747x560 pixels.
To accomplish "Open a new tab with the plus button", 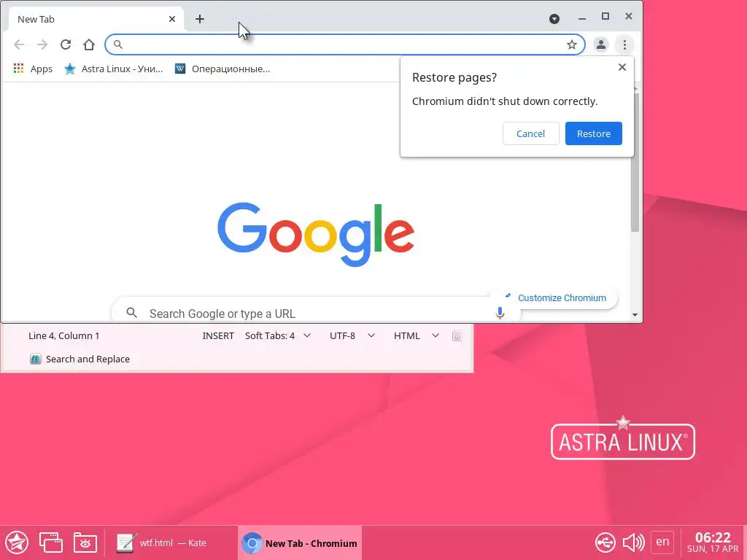I will 200,19.
